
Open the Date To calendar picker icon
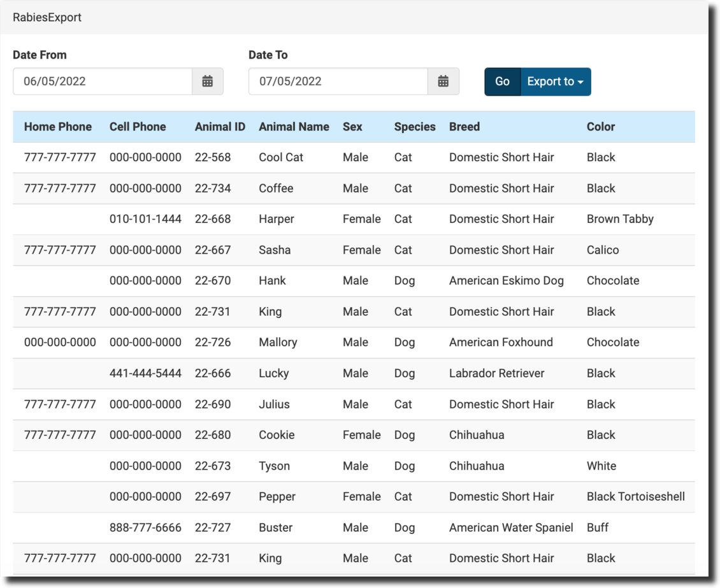443,82
